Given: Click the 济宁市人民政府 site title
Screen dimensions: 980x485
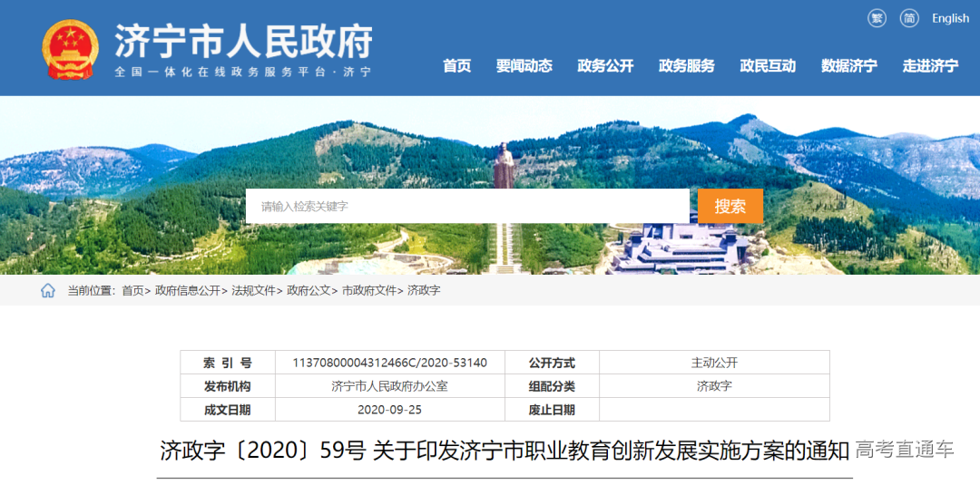Looking at the screenshot, I should click(244, 41).
